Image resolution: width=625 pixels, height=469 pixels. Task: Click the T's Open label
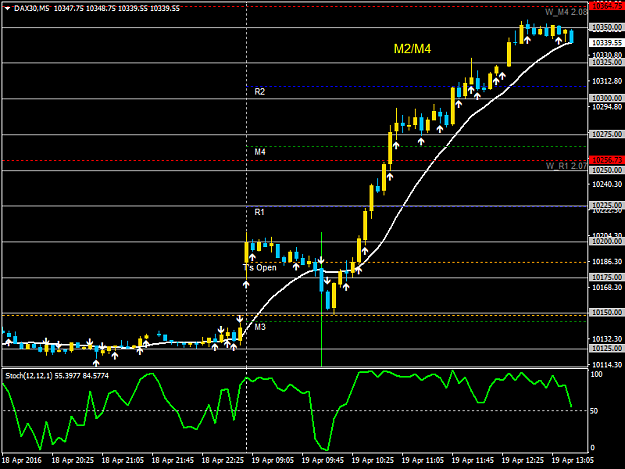click(259, 267)
